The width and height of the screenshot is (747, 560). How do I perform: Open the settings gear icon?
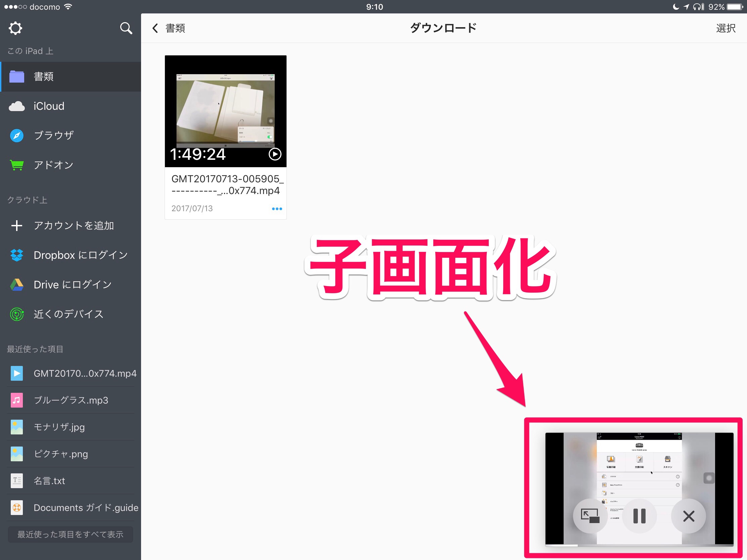pyautogui.click(x=15, y=28)
